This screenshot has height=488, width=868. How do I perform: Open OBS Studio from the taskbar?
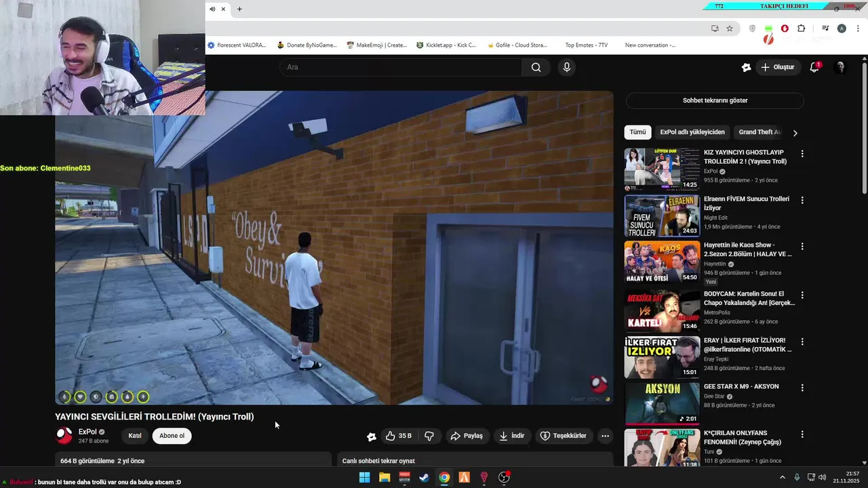[504, 477]
